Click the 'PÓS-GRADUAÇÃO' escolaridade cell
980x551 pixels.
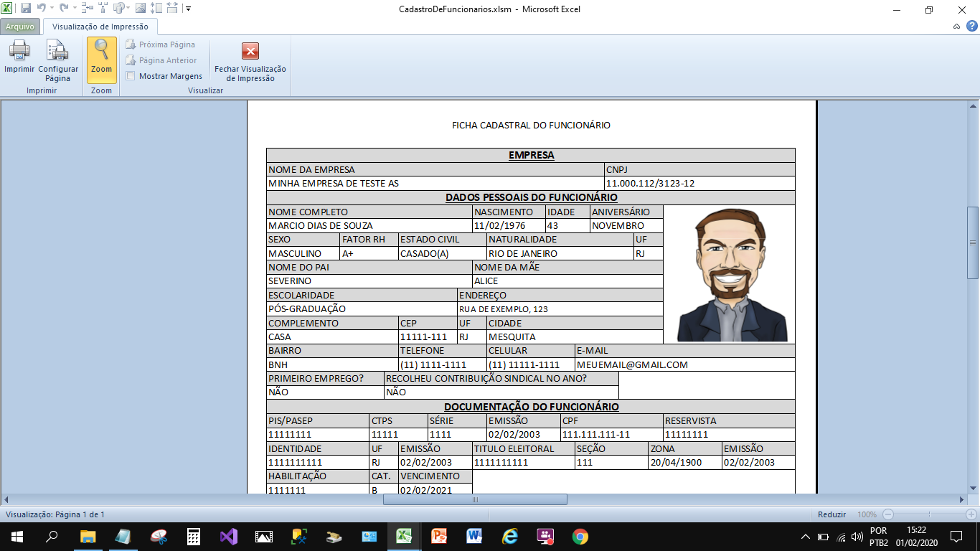[x=362, y=309]
